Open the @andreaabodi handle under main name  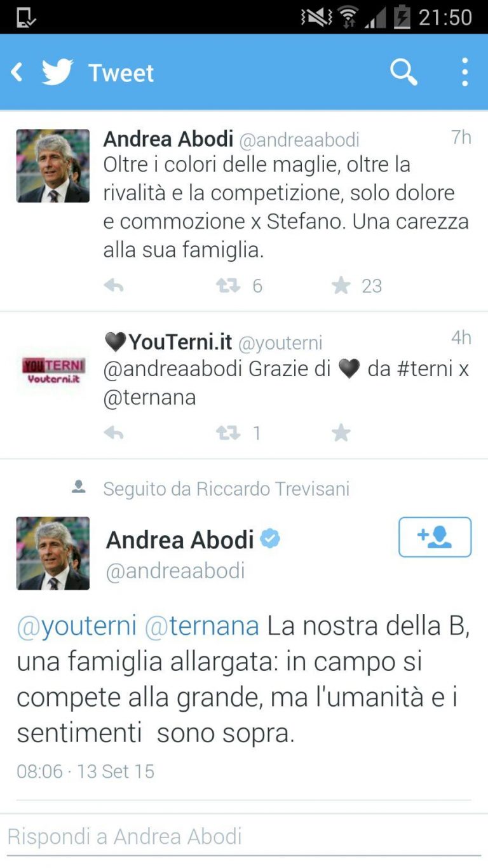tap(175, 571)
